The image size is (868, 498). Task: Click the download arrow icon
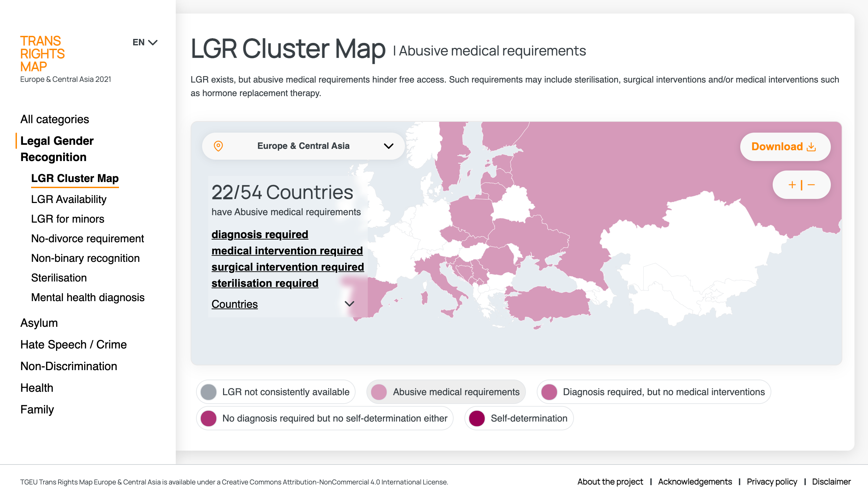pos(811,147)
